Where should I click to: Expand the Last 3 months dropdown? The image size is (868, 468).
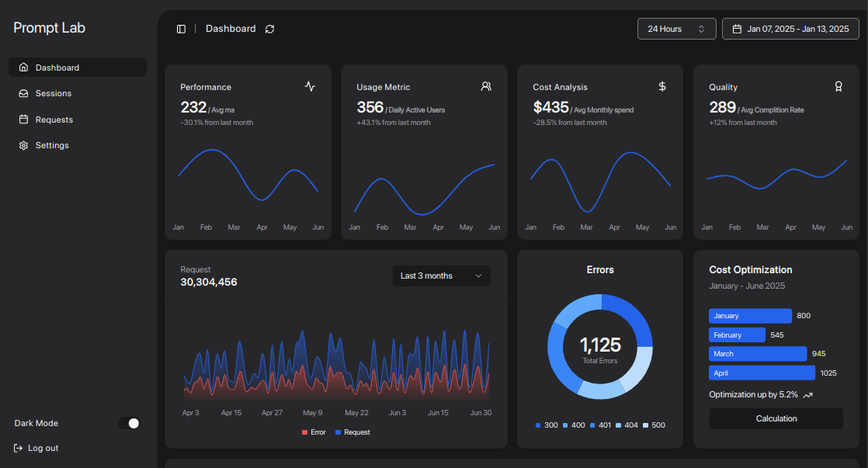441,276
